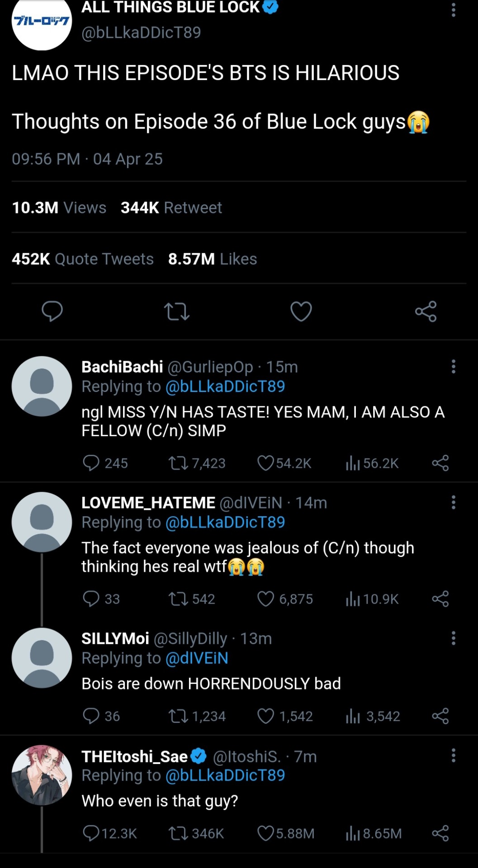Image resolution: width=478 pixels, height=868 pixels.
Task: Share the main Blue Lock tweet
Action: [x=426, y=311]
